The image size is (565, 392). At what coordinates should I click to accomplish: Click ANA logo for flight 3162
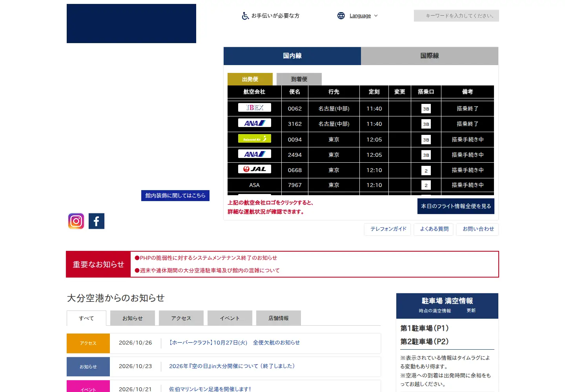point(255,123)
